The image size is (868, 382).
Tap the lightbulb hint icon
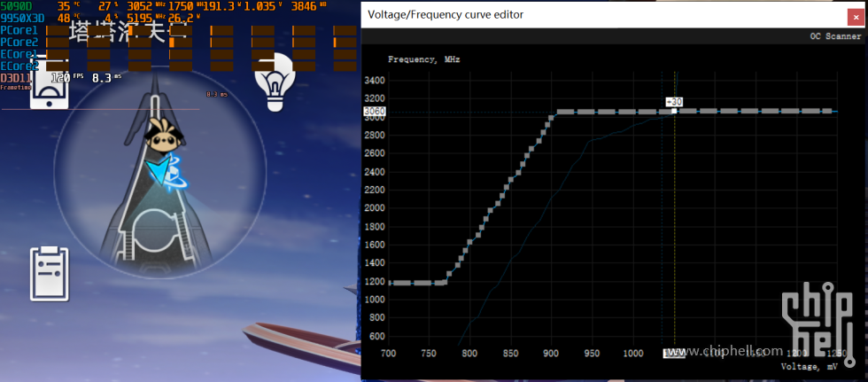pyautogui.click(x=274, y=82)
